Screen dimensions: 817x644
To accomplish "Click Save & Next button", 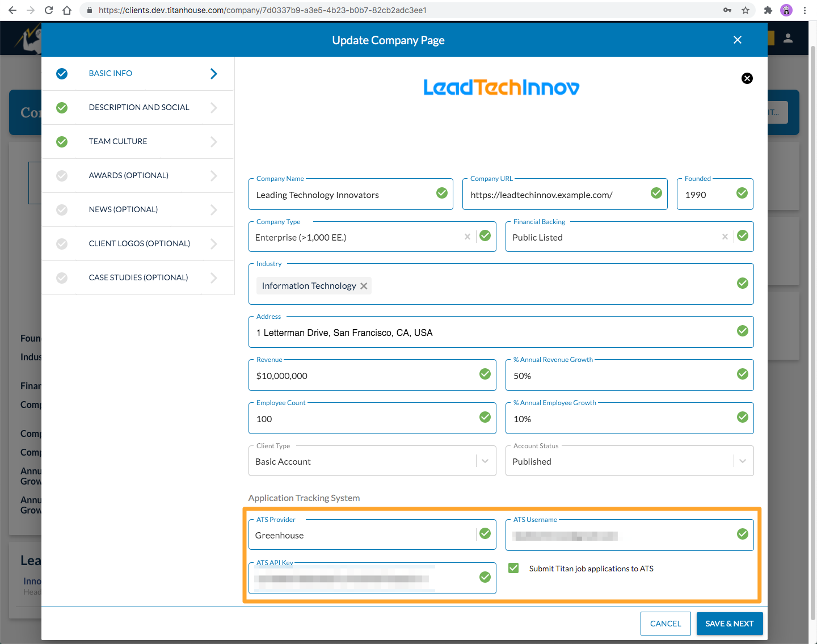I will tap(729, 624).
